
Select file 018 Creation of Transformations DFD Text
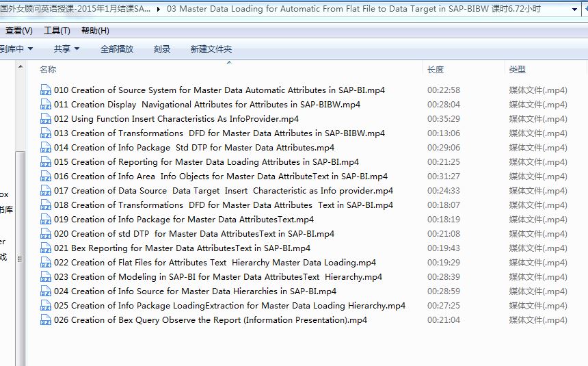point(224,205)
